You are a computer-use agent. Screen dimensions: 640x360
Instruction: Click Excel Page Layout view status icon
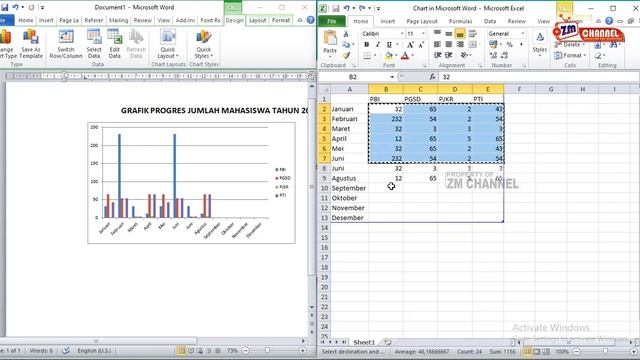[x=537, y=351]
